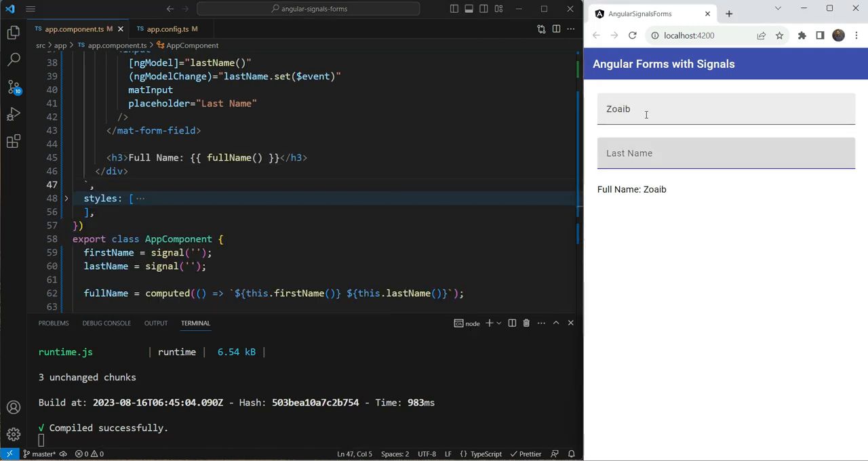This screenshot has height=461, width=868.
Task: Click the Manage gear icon
Action: click(14, 435)
